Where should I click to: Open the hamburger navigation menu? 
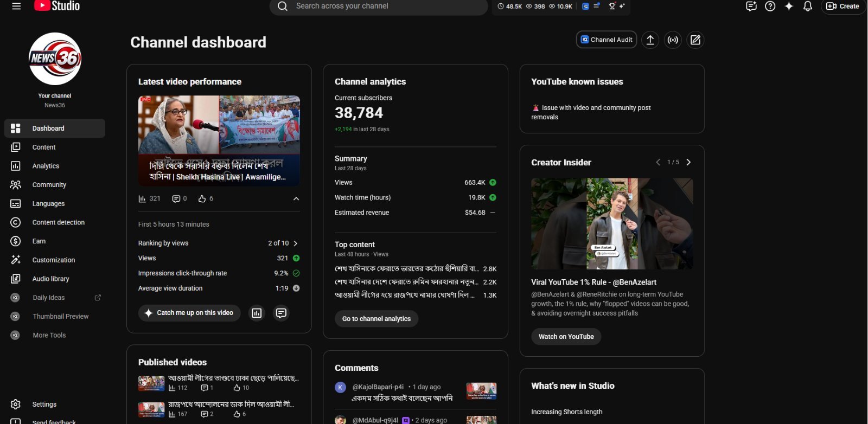click(16, 7)
